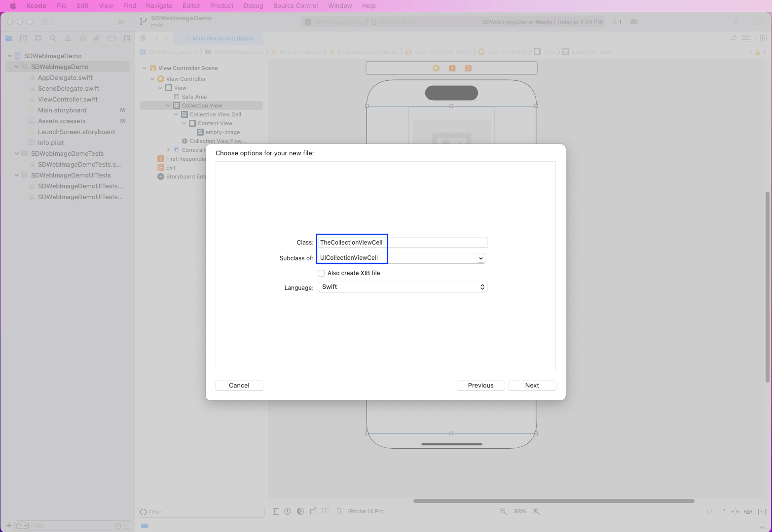Select the Source Control navigator icon

pyautogui.click(x=23, y=38)
